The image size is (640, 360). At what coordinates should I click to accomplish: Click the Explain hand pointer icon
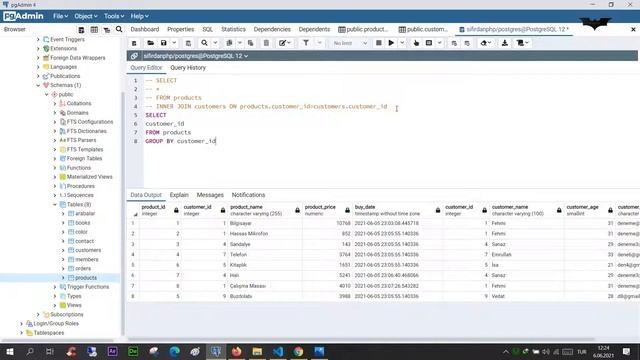(x=416, y=43)
